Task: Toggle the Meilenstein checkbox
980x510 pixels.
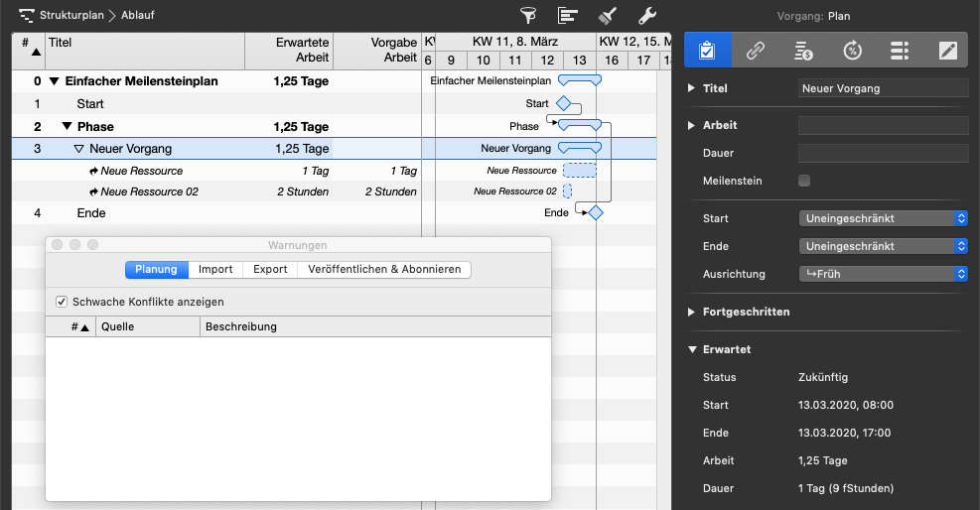Action: (x=804, y=181)
